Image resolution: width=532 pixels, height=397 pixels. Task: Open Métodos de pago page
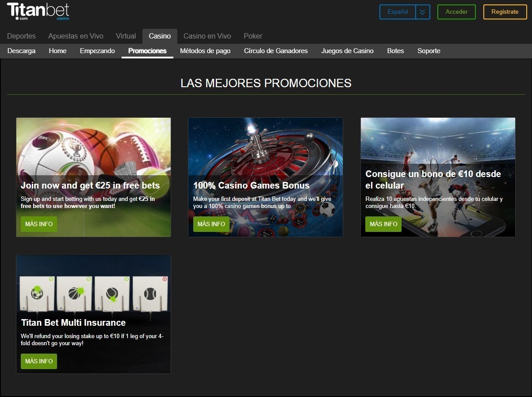(x=205, y=51)
